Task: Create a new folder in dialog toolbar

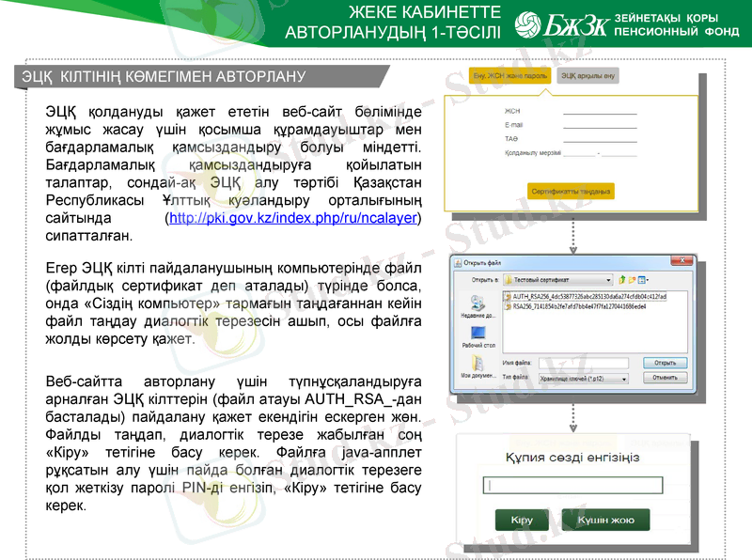Action: point(632,280)
